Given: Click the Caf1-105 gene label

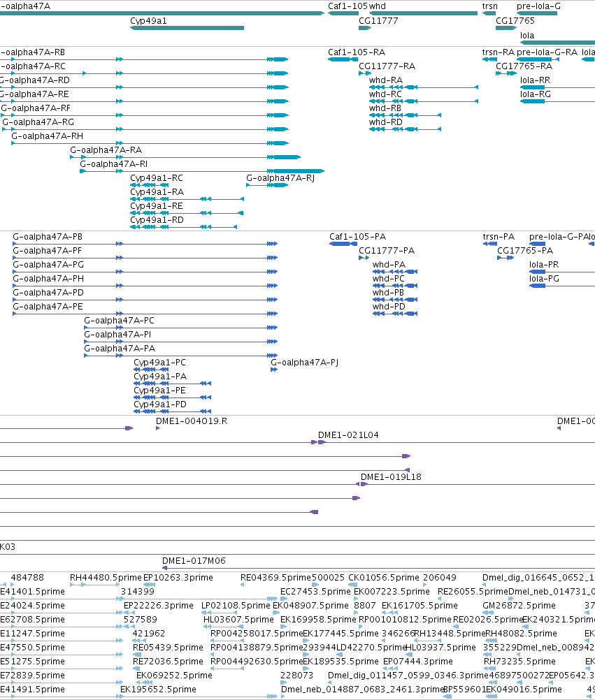Looking at the screenshot, I should pos(347,6).
